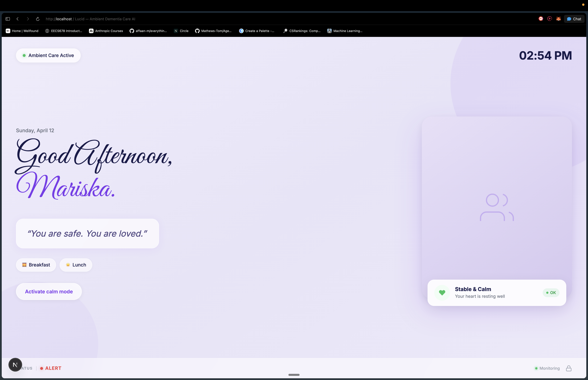The width and height of the screenshot is (588, 380).
Task: Select the Breakfast meal chip
Action: tap(36, 265)
